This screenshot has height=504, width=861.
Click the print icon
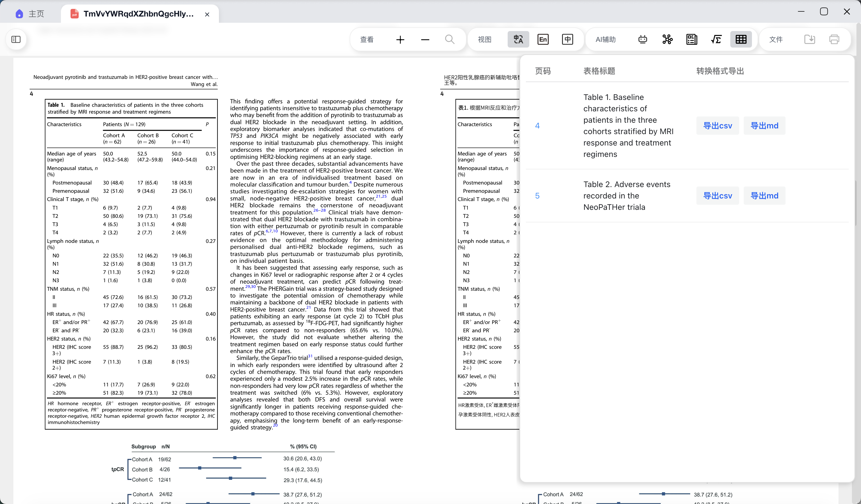[x=834, y=40]
